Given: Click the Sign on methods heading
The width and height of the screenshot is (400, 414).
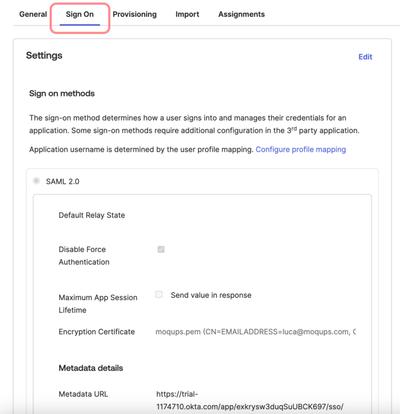Looking at the screenshot, I should click(62, 93).
